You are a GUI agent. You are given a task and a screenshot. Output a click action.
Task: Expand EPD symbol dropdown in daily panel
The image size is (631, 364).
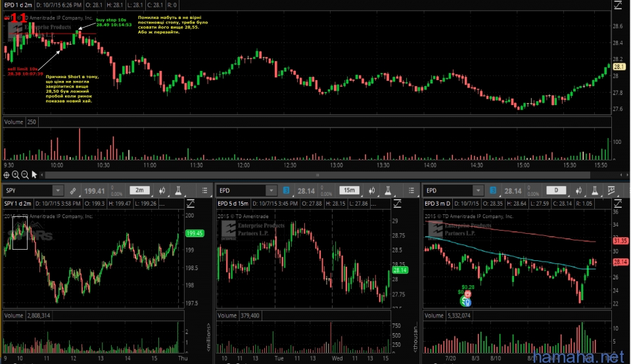(x=478, y=191)
